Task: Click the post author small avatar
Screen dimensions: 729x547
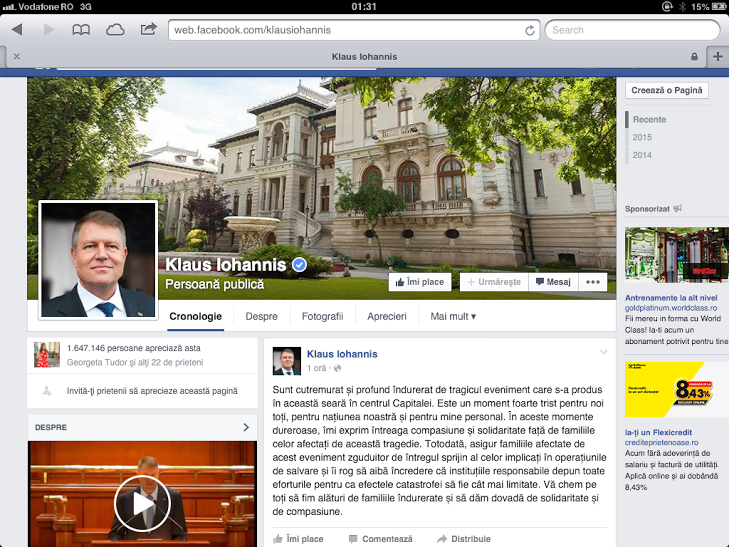Action: (x=286, y=361)
